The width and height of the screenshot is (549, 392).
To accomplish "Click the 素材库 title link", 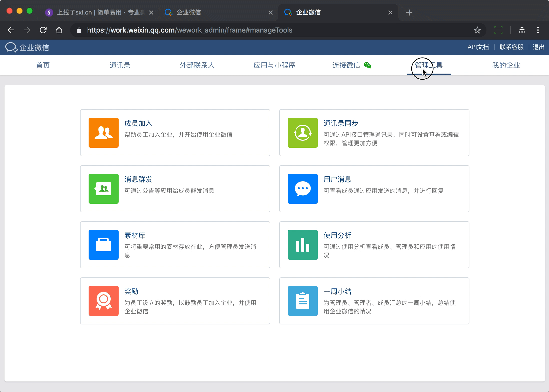I will tap(135, 236).
